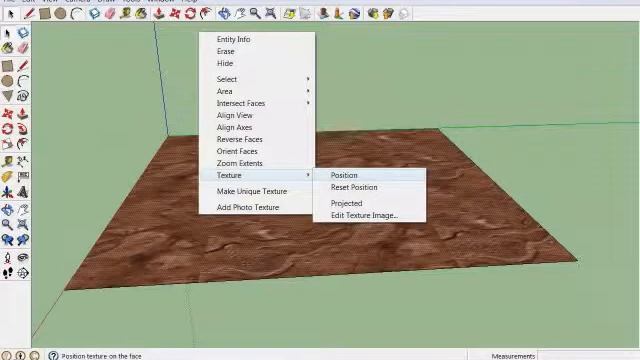
Task: Click status text 'Position texture on the face'
Action: coord(101,356)
